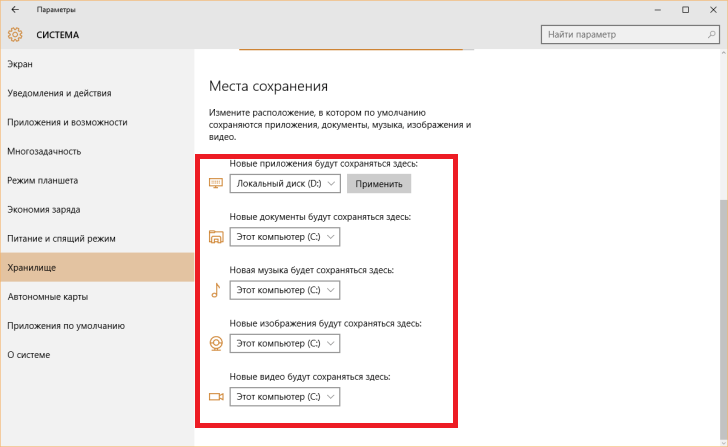
Task: Select the Хранилище sidebar item
Action: coord(97,267)
